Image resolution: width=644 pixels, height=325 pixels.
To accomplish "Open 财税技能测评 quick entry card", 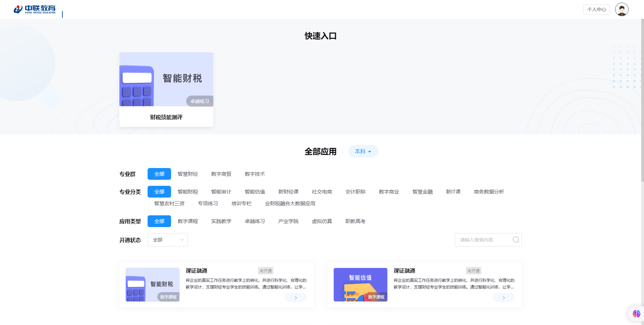I will pyautogui.click(x=166, y=90).
